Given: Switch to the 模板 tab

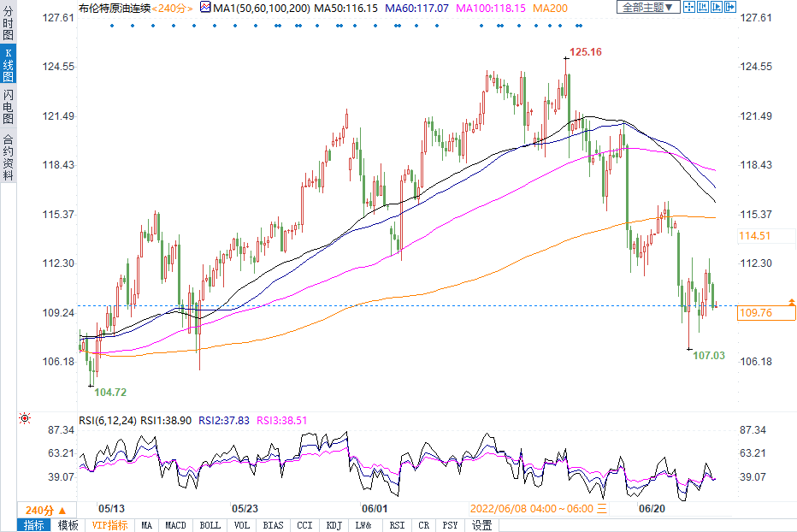Looking at the screenshot, I should [x=68, y=525].
